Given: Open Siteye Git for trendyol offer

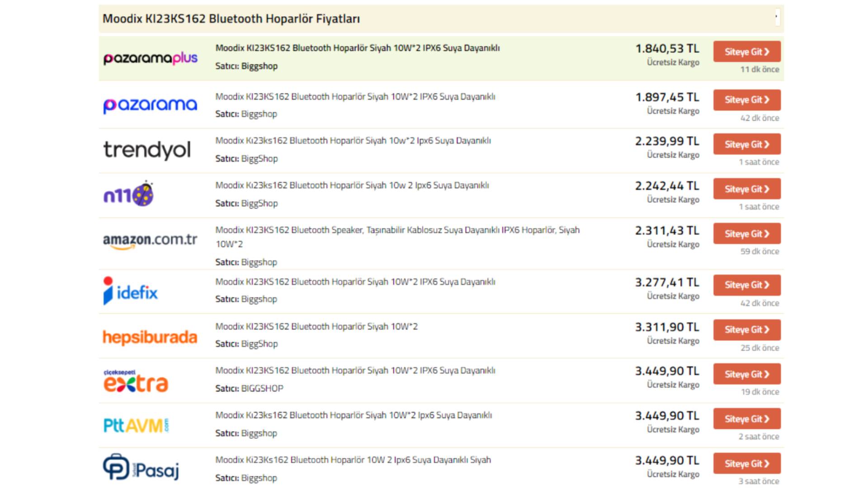Looking at the screenshot, I should [x=747, y=144].
